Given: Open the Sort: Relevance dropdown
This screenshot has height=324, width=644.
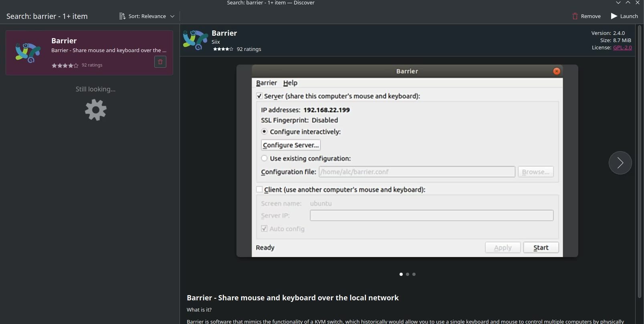Looking at the screenshot, I should 147,16.
